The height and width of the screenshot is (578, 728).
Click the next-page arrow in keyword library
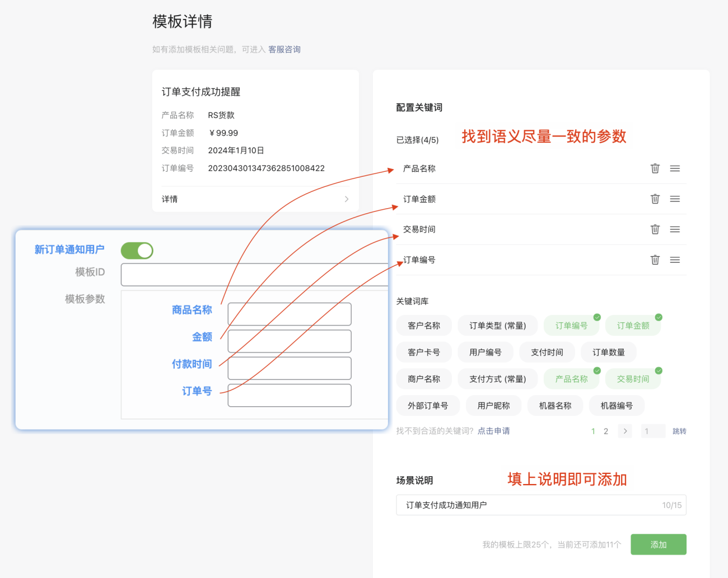[x=624, y=431]
